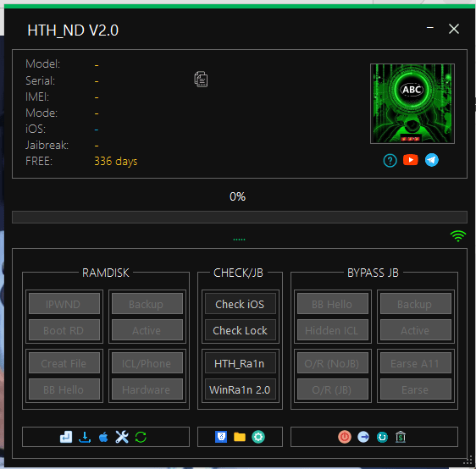
Task: Click the O/R (JB) button
Action: click(x=333, y=389)
